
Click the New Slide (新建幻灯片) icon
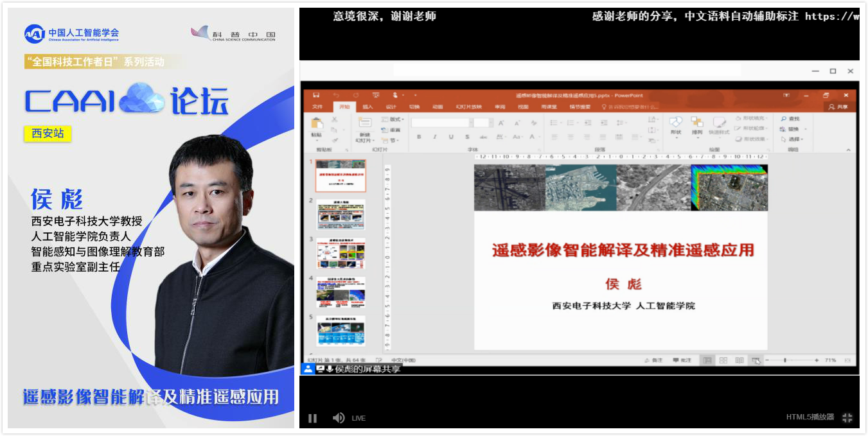click(x=364, y=123)
